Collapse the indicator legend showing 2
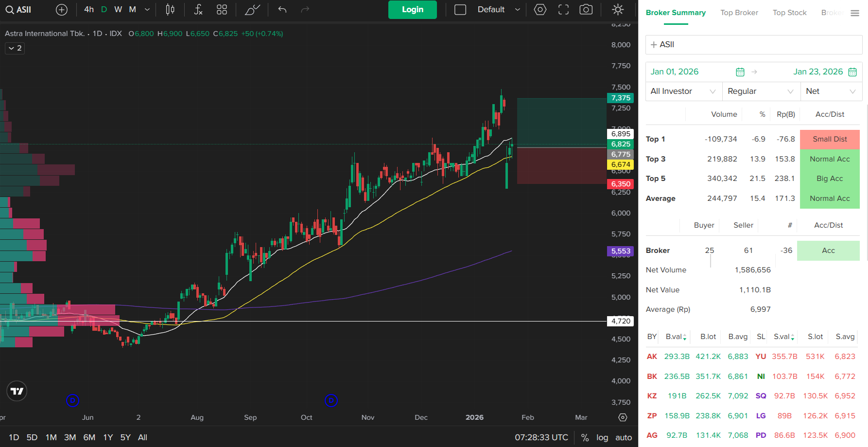This screenshot has height=447, width=868. 15,48
